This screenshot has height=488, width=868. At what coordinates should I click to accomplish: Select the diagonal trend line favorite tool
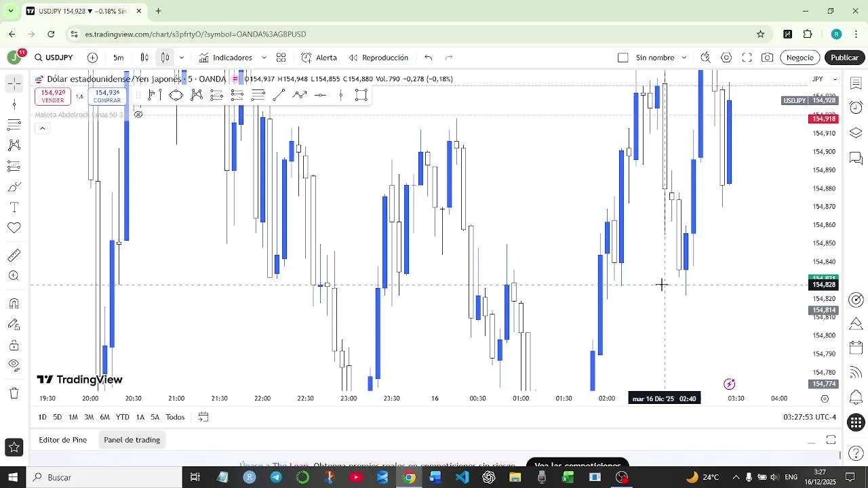(279, 95)
